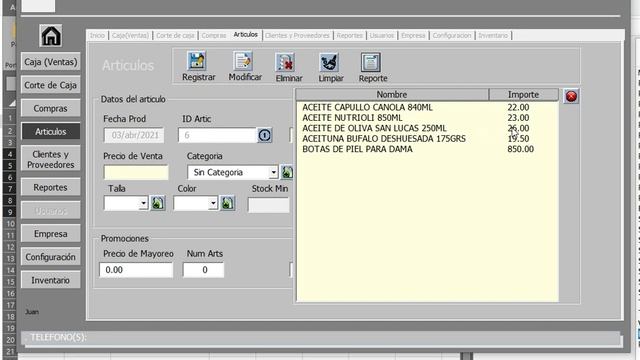The height and width of the screenshot is (360, 640).
Task: Click the info icon beside ID Artic
Action: (x=264, y=135)
